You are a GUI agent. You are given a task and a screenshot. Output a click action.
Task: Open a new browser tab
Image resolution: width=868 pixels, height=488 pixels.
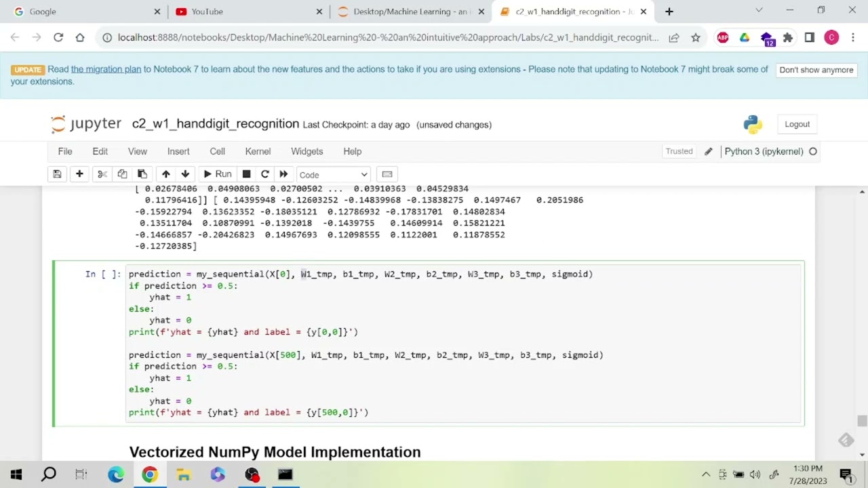point(669,12)
